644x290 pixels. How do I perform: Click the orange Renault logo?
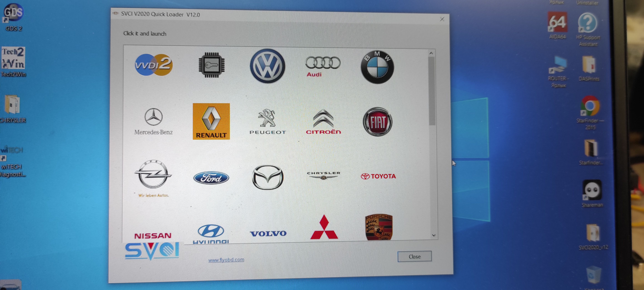pos(211,121)
